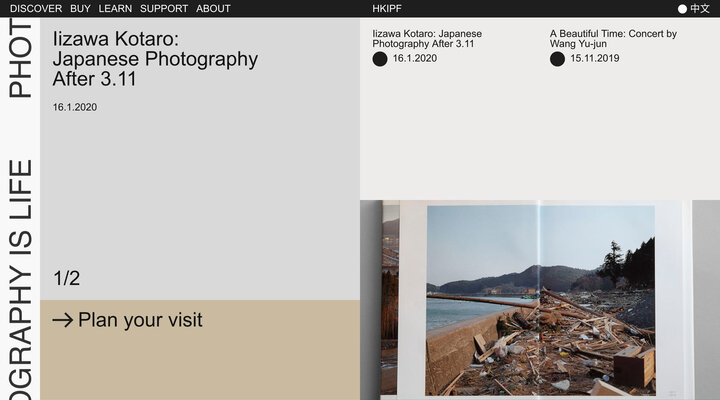Click the white circle language icon

[x=682, y=9]
